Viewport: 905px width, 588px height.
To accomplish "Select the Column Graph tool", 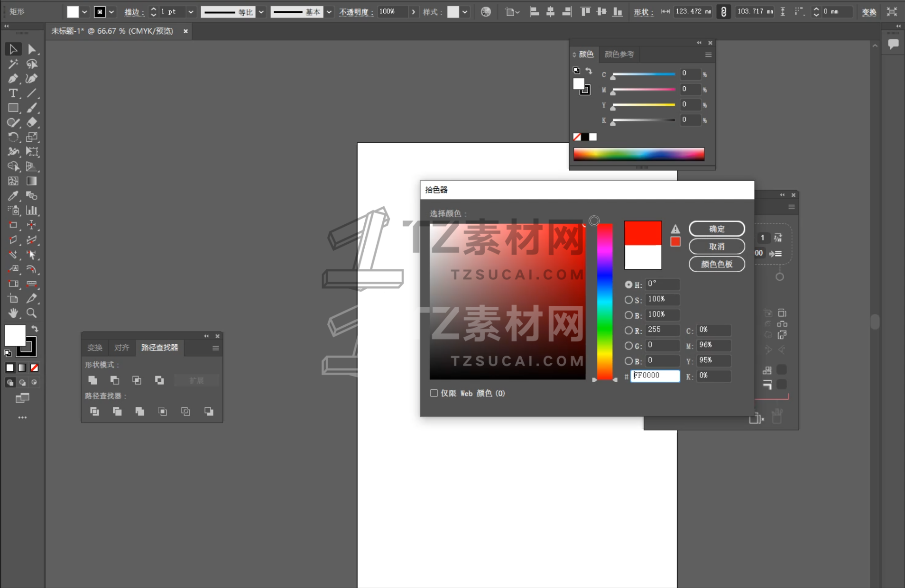I will pyautogui.click(x=32, y=211).
